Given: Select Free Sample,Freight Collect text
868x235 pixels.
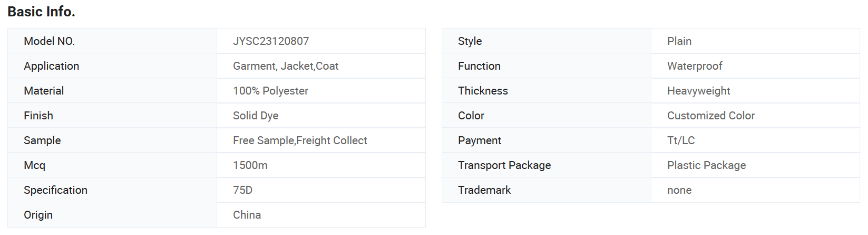Looking at the screenshot, I should [300, 140].
